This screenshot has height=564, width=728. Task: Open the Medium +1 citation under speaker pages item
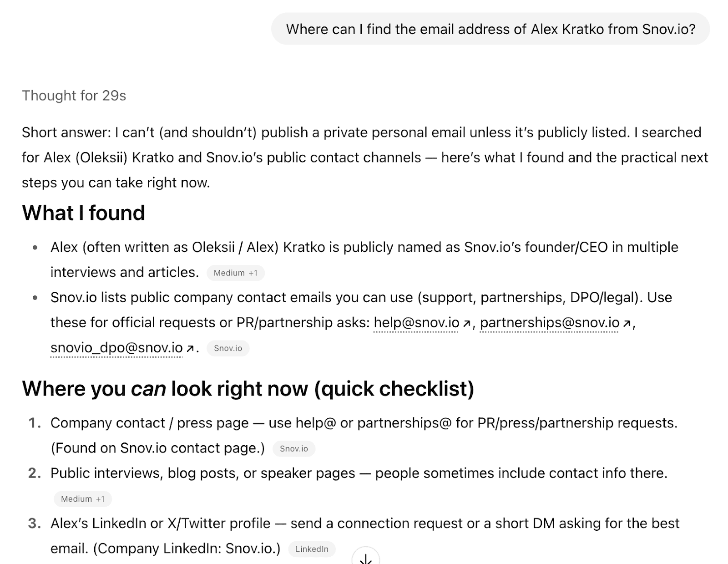pos(82,499)
